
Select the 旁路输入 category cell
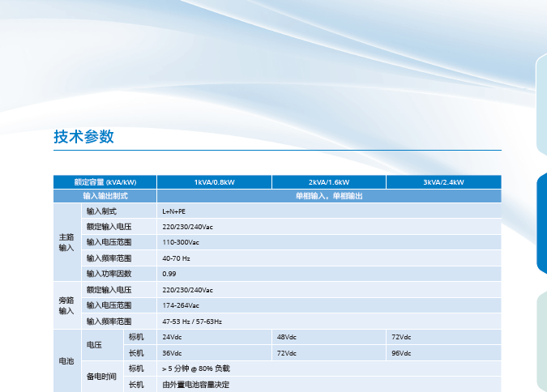click(66, 305)
